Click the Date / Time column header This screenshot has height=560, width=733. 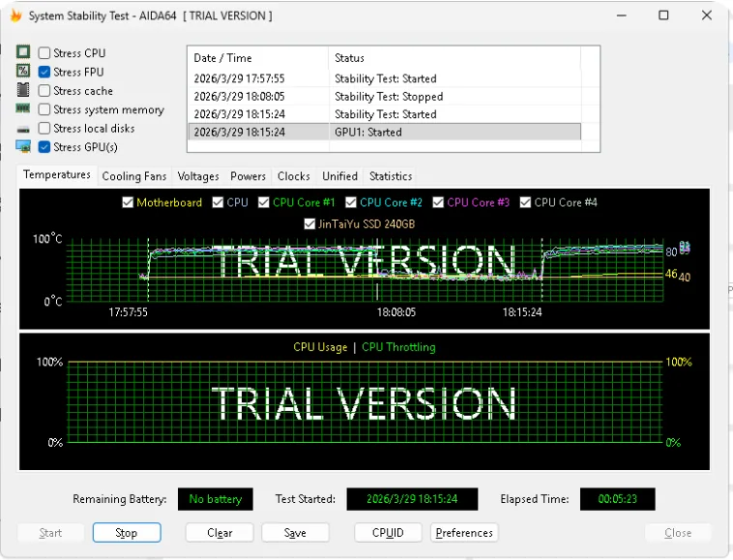click(258, 58)
